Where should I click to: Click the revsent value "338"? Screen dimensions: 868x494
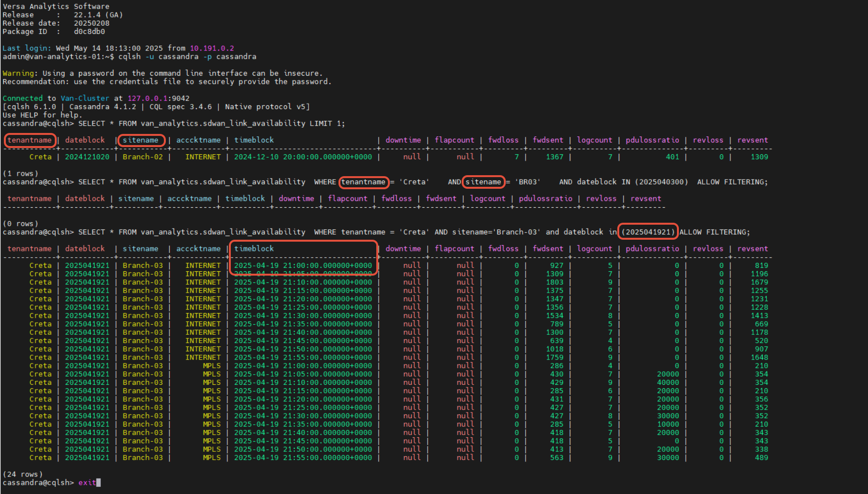(761, 449)
